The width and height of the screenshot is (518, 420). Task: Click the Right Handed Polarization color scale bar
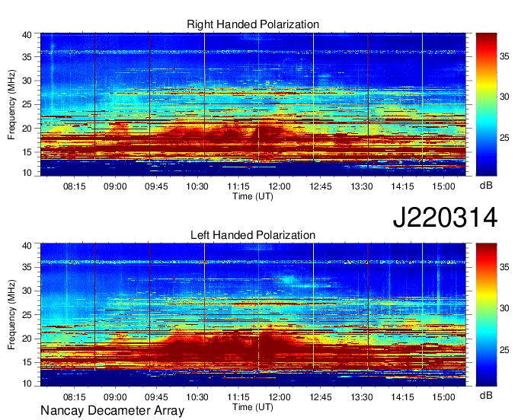pyautogui.click(x=486, y=104)
